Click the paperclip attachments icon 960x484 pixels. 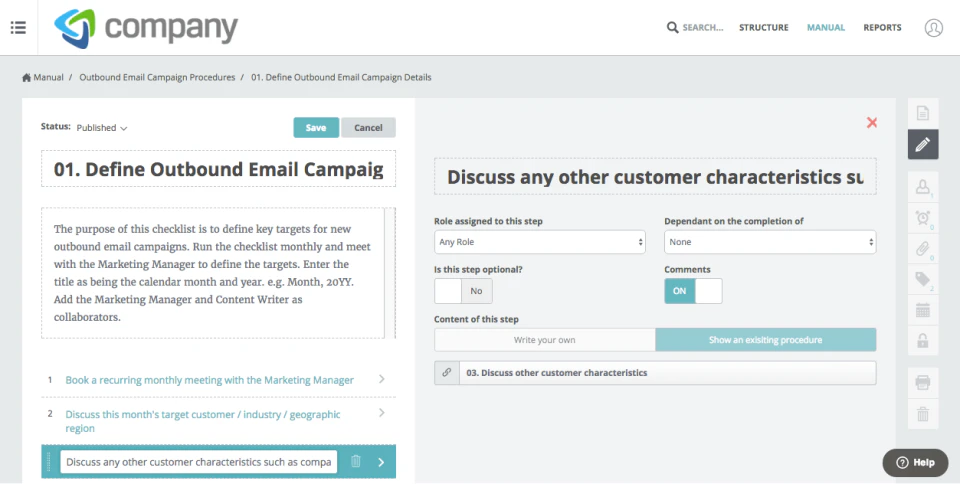[923, 249]
